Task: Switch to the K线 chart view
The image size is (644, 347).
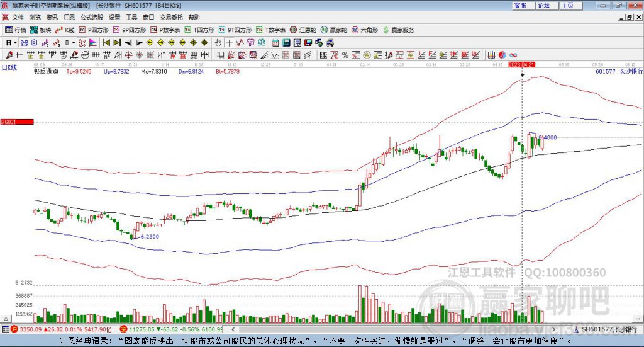Action: click(x=65, y=30)
